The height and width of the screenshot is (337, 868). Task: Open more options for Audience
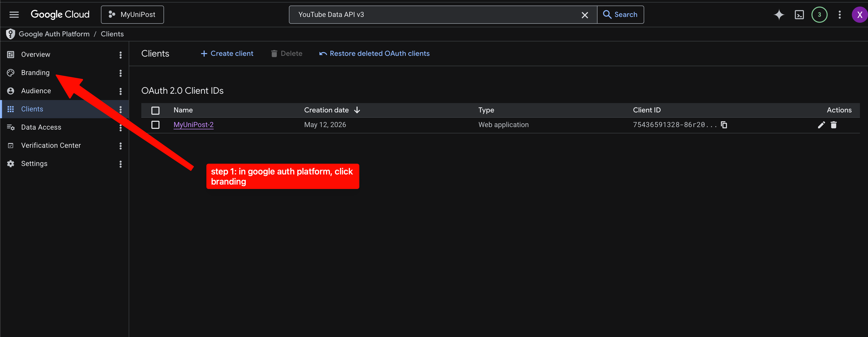pyautogui.click(x=120, y=91)
